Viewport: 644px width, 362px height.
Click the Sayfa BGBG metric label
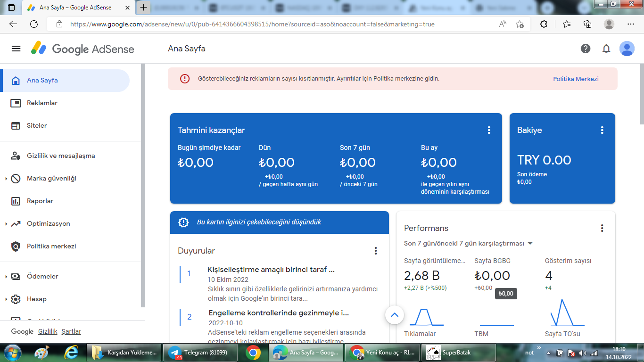tap(492, 261)
